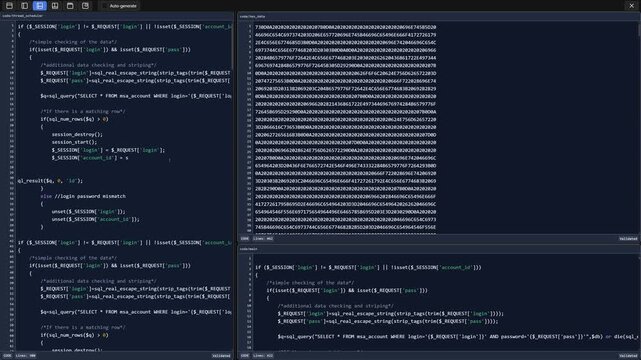Click CODE badge in thread_scheduler status bar
Screen dimensions: 641x360
[x=7, y=356]
